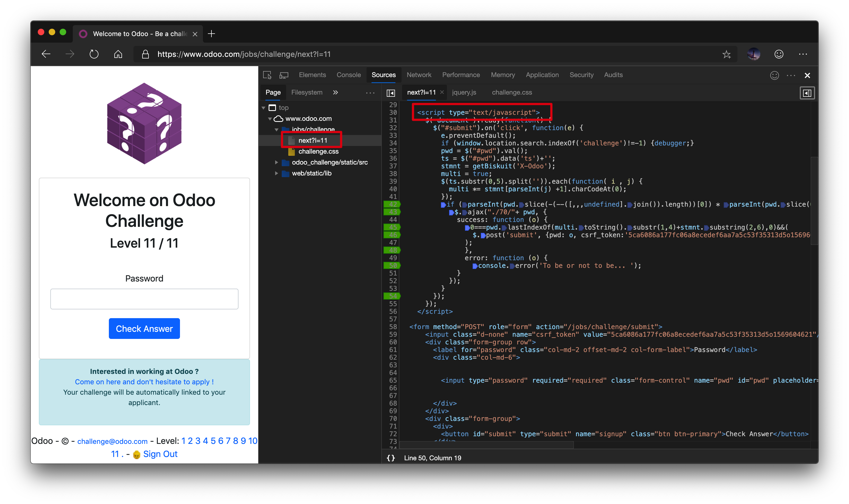Click the Password input field

click(144, 299)
